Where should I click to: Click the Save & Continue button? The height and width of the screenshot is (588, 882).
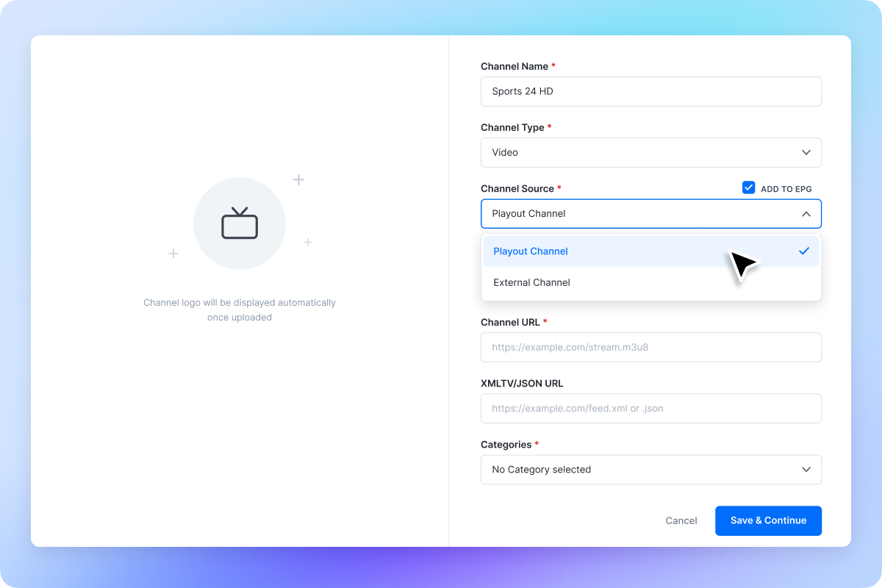[768, 520]
